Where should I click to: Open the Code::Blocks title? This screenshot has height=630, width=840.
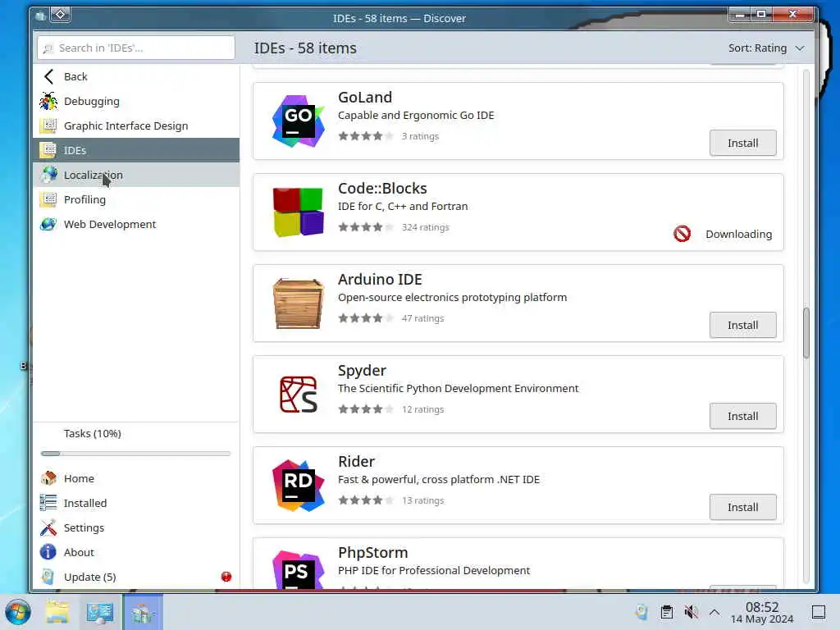(x=382, y=189)
